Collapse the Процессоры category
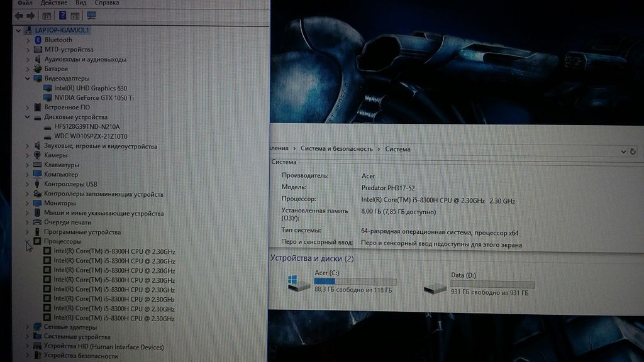Image resolution: width=644 pixels, height=362 pixels. coord(27,241)
